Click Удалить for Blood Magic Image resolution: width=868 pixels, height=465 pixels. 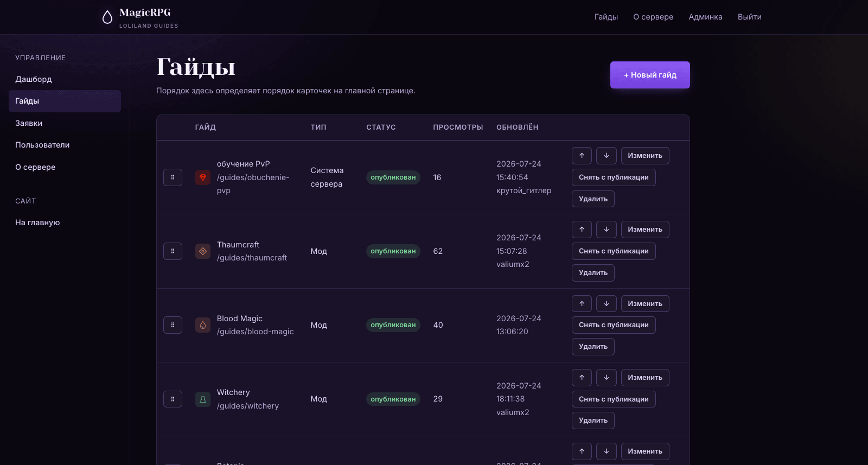(593, 347)
